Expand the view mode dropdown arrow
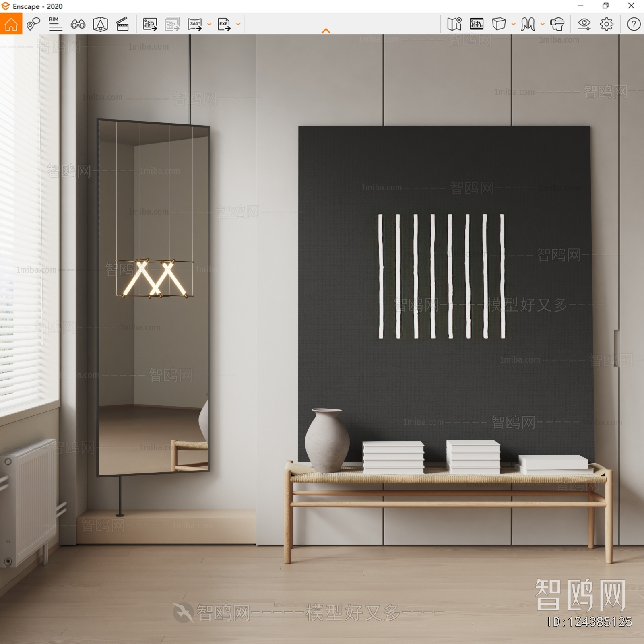644x644 pixels. point(543,24)
